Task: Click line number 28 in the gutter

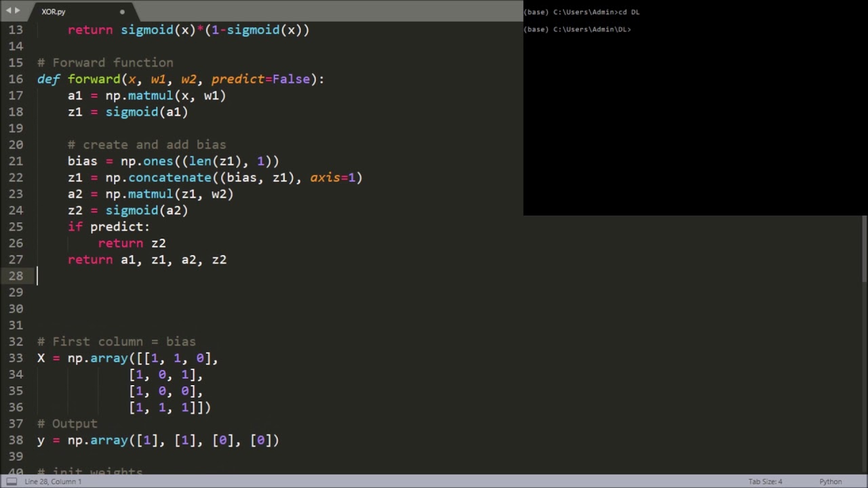Action: pyautogui.click(x=16, y=276)
